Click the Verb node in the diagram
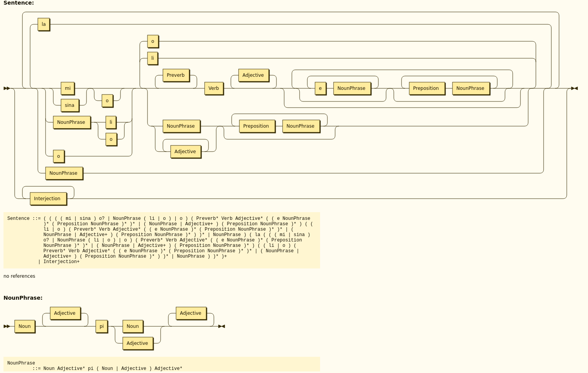The height and width of the screenshot is (373, 588). 214,88
